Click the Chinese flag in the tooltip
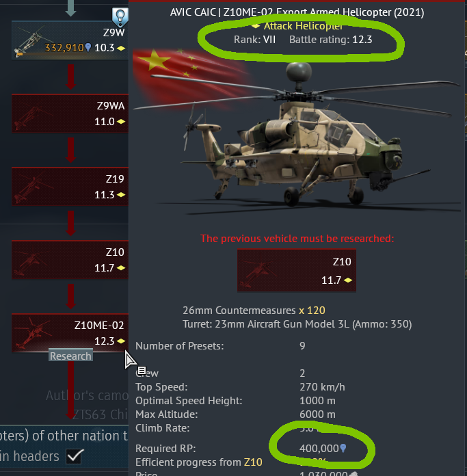Image resolution: width=467 pixels, height=476 pixels. coord(188,76)
